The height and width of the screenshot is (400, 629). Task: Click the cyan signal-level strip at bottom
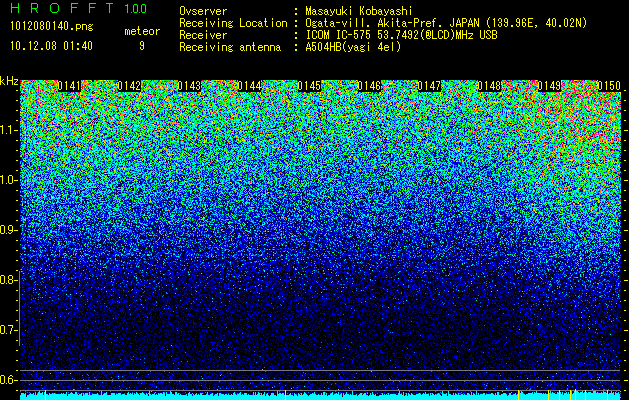(321, 396)
